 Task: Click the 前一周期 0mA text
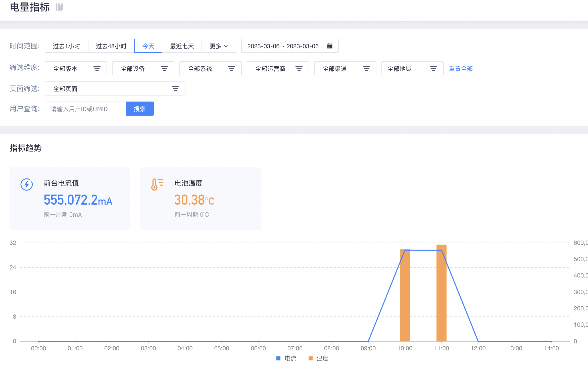pos(63,215)
